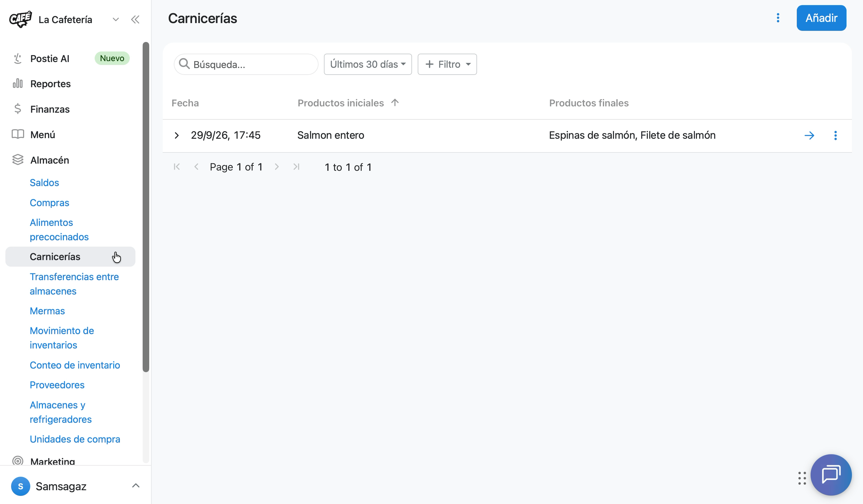Click the La Cafetería logo
This screenshot has height=504, width=863.
click(x=21, y=19)
